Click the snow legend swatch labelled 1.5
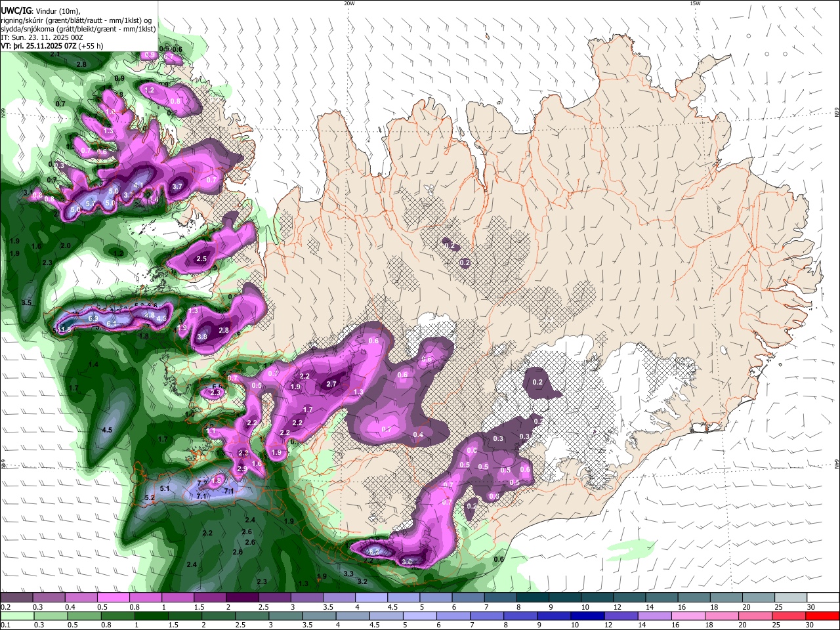The width and height of the screenshot is (840, 630). pyautogui.click(x=209, y=597)
